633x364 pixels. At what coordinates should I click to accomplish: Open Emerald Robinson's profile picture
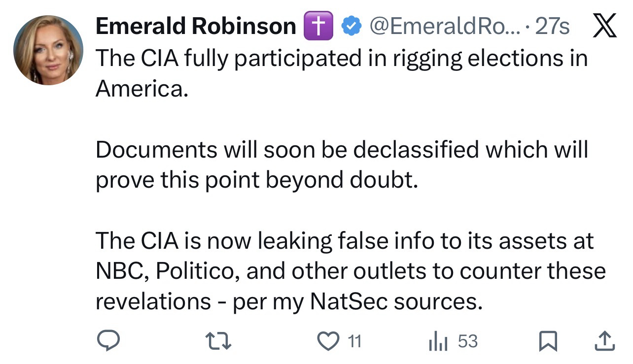48,50
